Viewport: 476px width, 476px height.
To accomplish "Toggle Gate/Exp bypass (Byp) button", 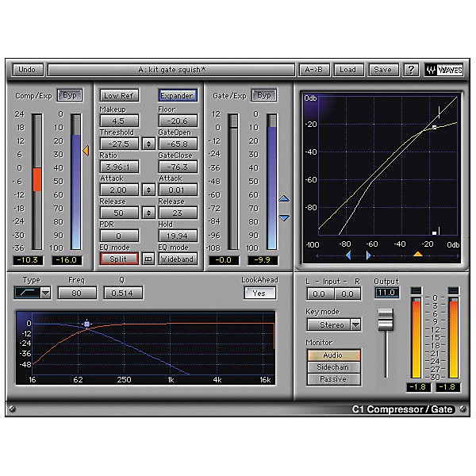I will point(264,95).
